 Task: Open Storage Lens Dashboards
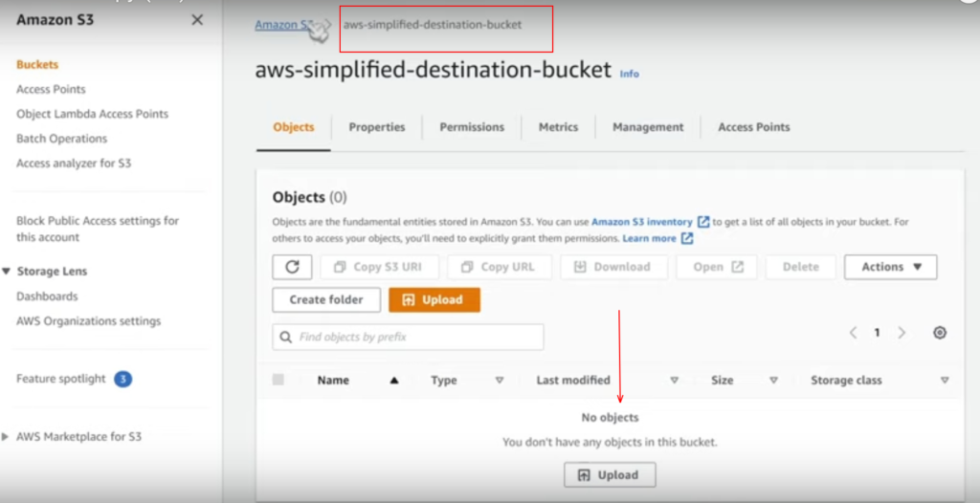click(x=47, y=296)
